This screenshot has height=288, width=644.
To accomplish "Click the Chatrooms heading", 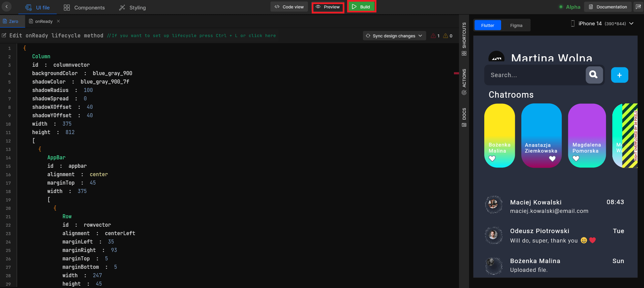I will tap(511, 95).
